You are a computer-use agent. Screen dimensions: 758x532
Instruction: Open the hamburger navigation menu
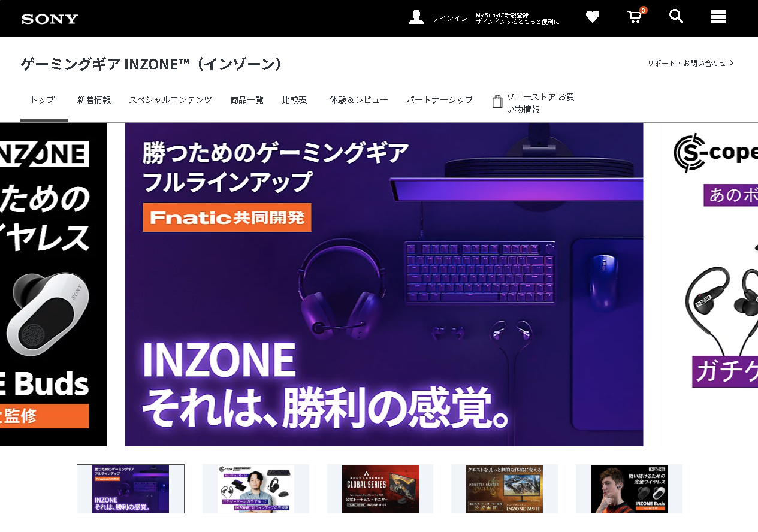pyautogui.click(x=718, y=17)
